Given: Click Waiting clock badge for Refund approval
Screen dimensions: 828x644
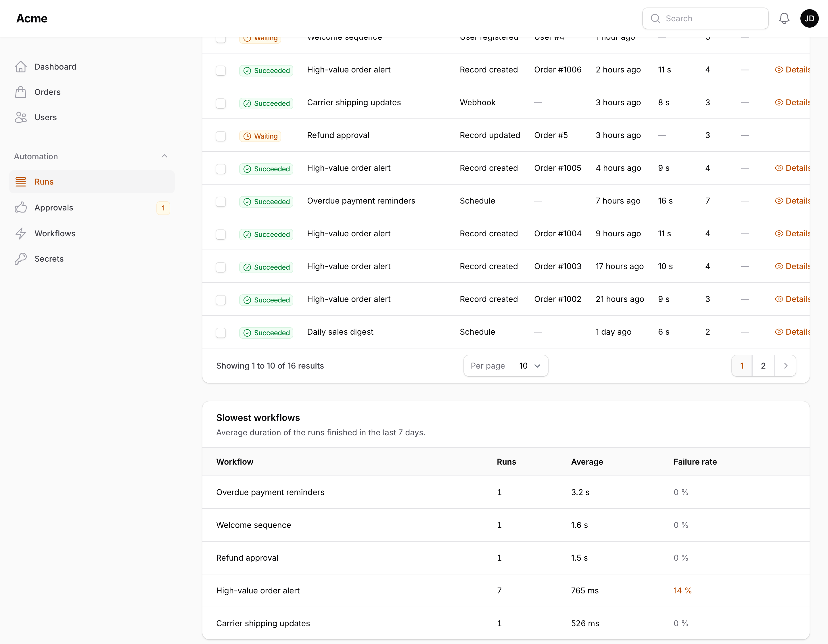Looking at the screenshot, I should (x=260, y=136).
